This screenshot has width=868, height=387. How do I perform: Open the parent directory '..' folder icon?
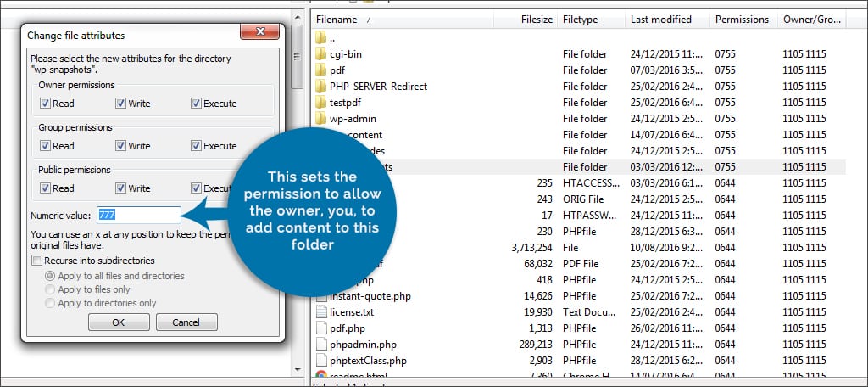click(321, 37)
